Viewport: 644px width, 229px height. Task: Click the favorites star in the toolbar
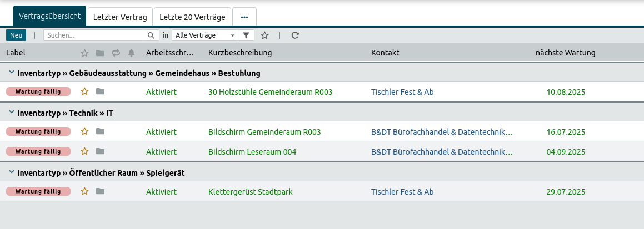[x=265, y=35]
